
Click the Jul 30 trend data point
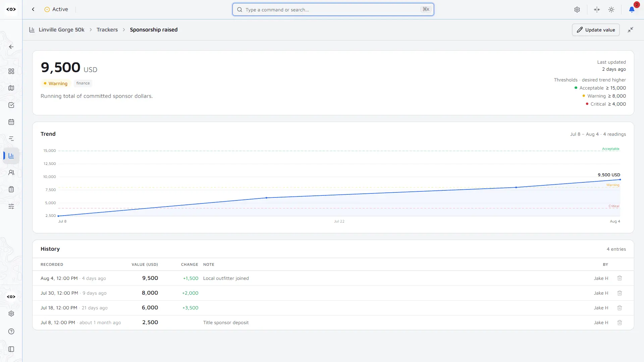click(516, 187)
